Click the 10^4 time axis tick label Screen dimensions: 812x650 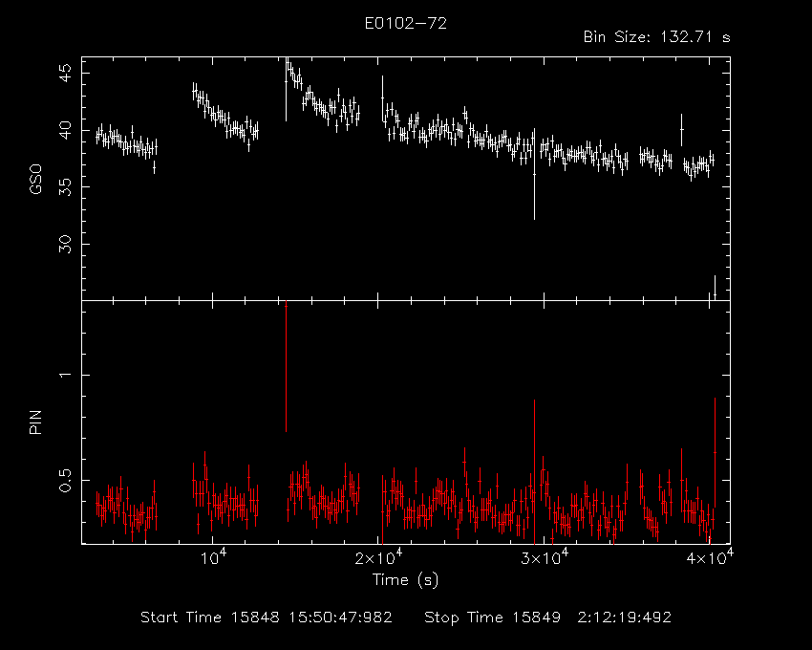click(213, 557)
